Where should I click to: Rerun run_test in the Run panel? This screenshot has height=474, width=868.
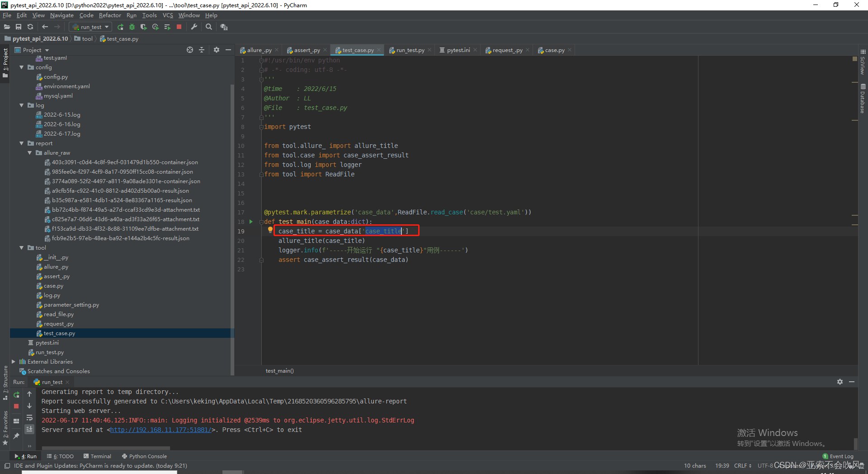coord(16,394)
